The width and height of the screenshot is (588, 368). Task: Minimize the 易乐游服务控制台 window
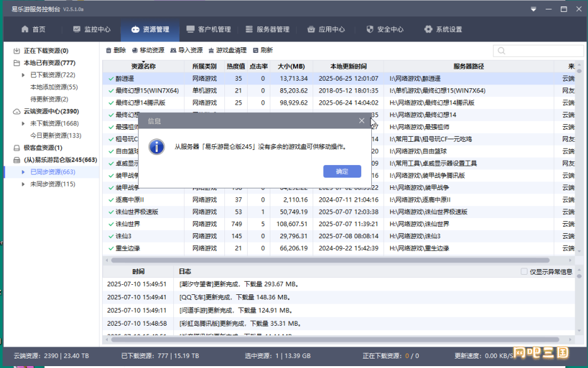pos(549,9)
